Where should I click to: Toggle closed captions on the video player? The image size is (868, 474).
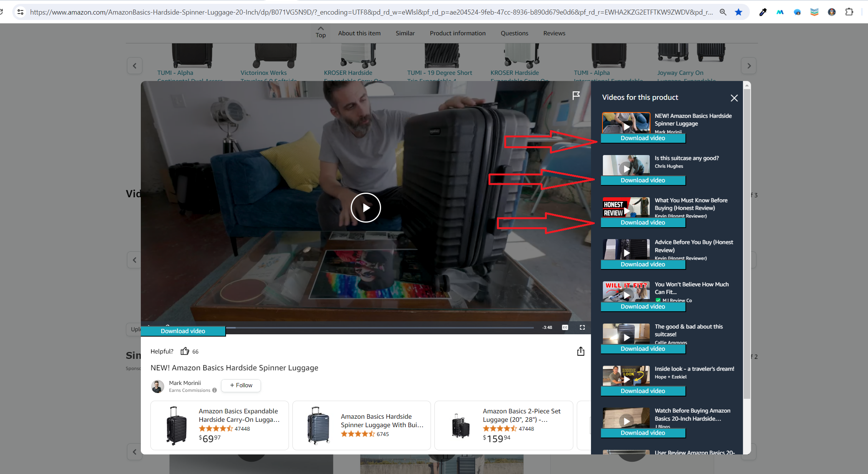[565, 327]
